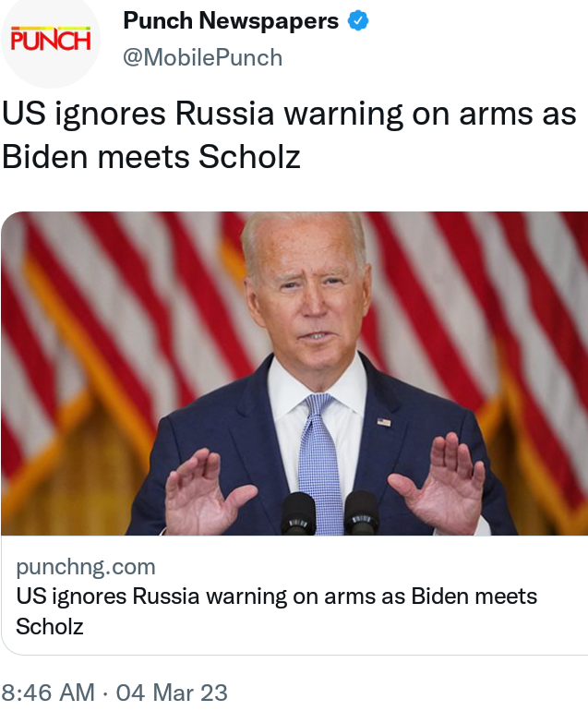Click the blue checkered tie

(320, 463)
